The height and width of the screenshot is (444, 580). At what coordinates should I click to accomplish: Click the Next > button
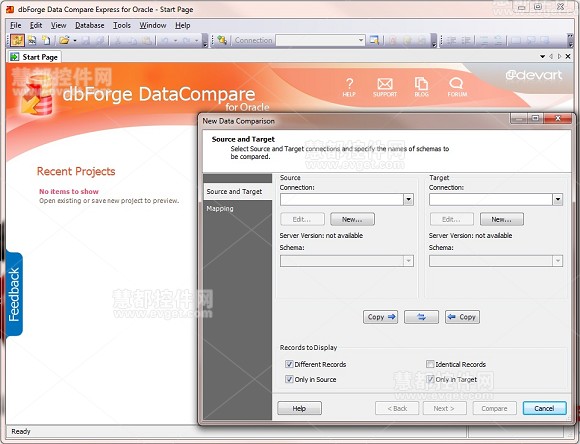tap(444, 408)
